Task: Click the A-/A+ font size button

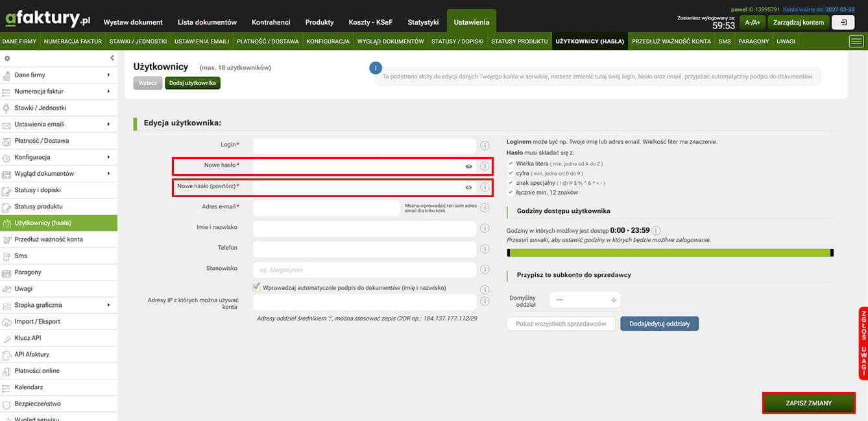Action: tap(753, 22)
